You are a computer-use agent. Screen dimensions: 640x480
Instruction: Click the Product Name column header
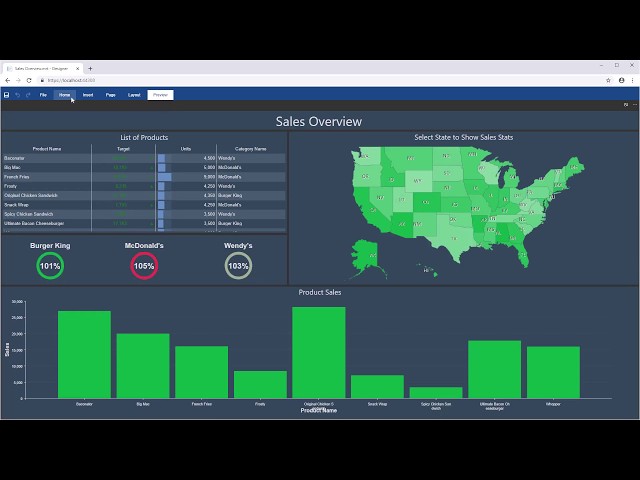47,149
